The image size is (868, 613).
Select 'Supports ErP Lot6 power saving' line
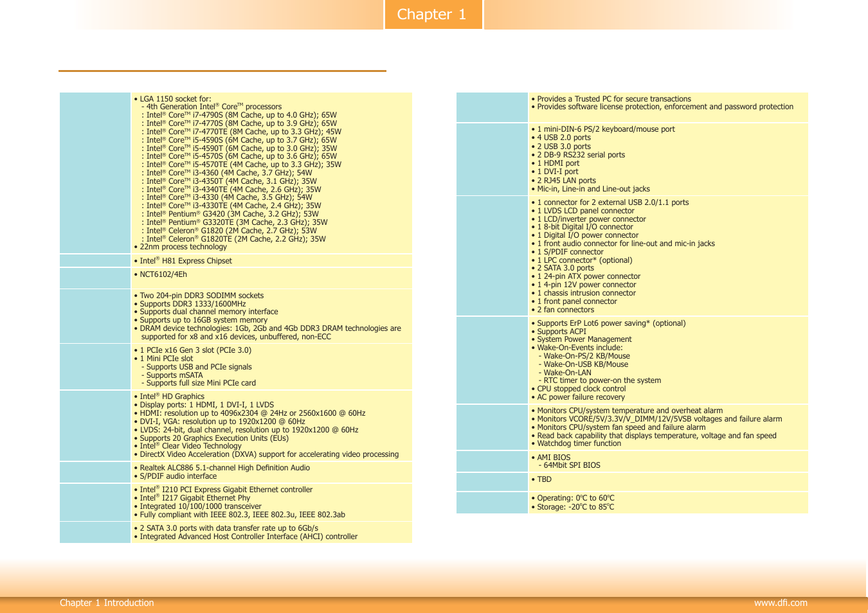pos(608,323)
